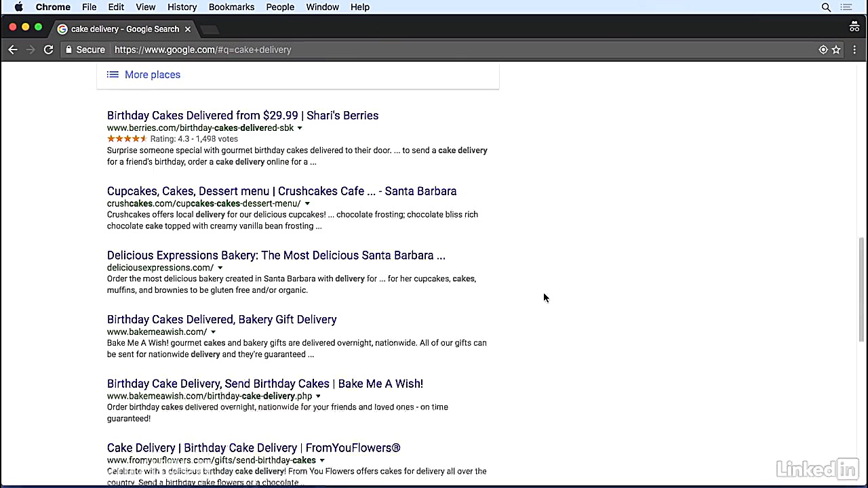This screenshot has height=488, width=868.
Task: Click the www.fromyouflowers.com/gifts/send-birthday-cakes URL text
Action: pos(212,460)
